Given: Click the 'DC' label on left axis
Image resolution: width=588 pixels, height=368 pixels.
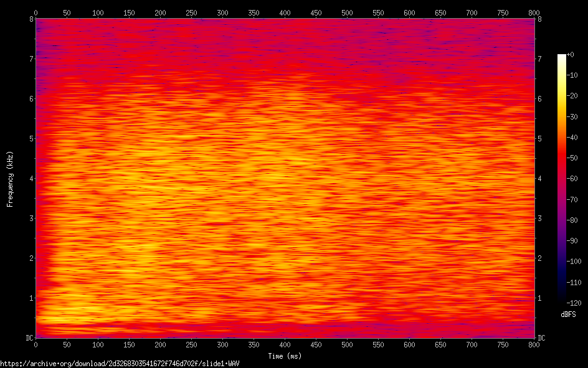Looking at the screenshot, I should click(28, 338).
